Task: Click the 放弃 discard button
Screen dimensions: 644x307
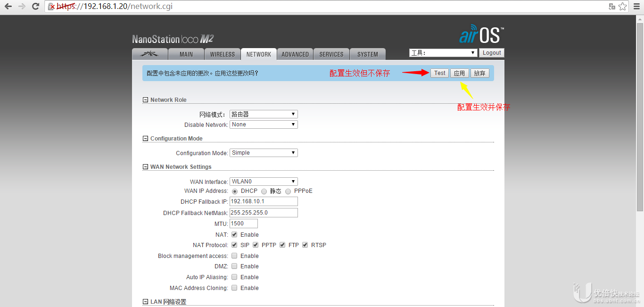Action: [x=480, y=73]
